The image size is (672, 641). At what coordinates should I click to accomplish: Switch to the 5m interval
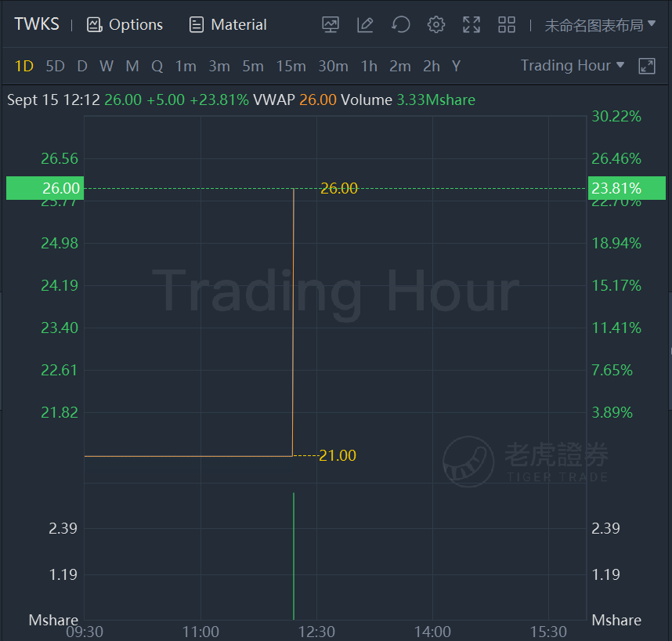pyautogui.click(x=253, y=67)
